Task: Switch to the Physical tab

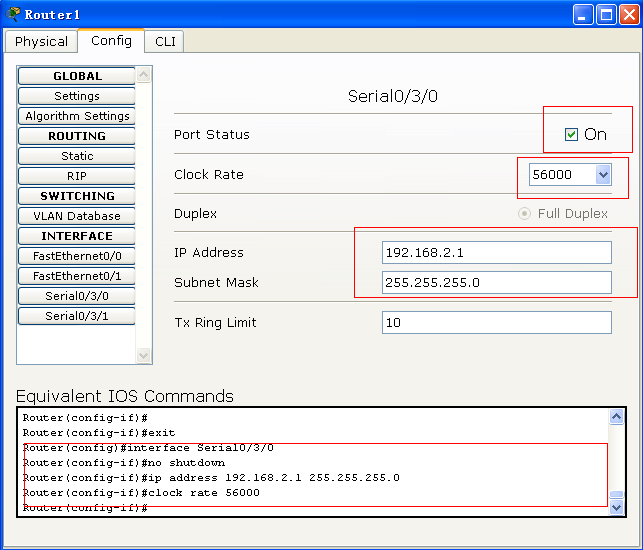Action: pyautogui.click(x=41, y=41)
